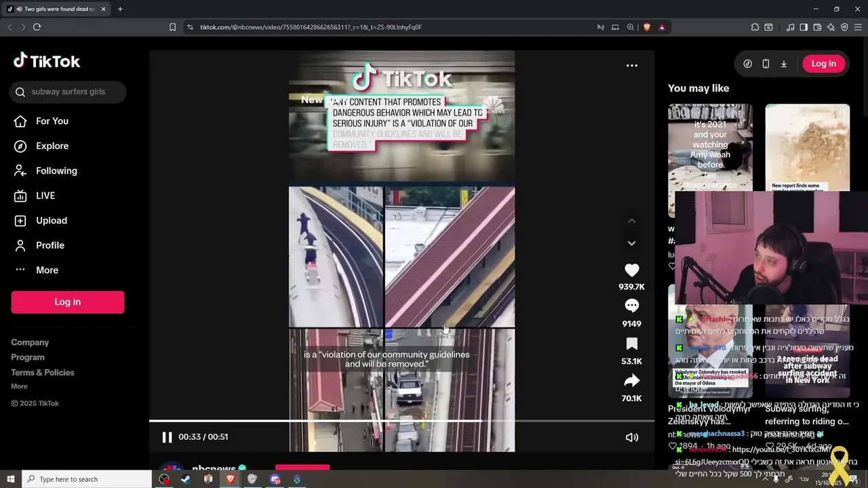868x488 pixels.
Task: Click the video progress bar
Action: (401, 421)
